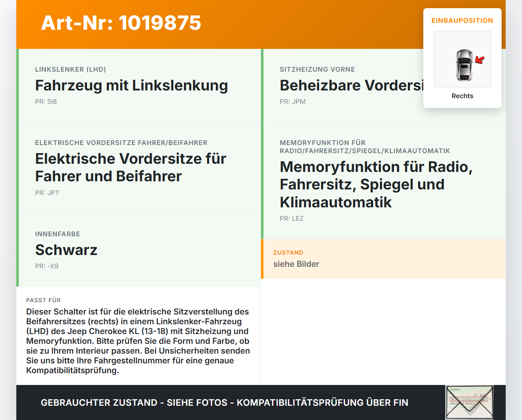Click the PR: JPT code text

point(47,193)
